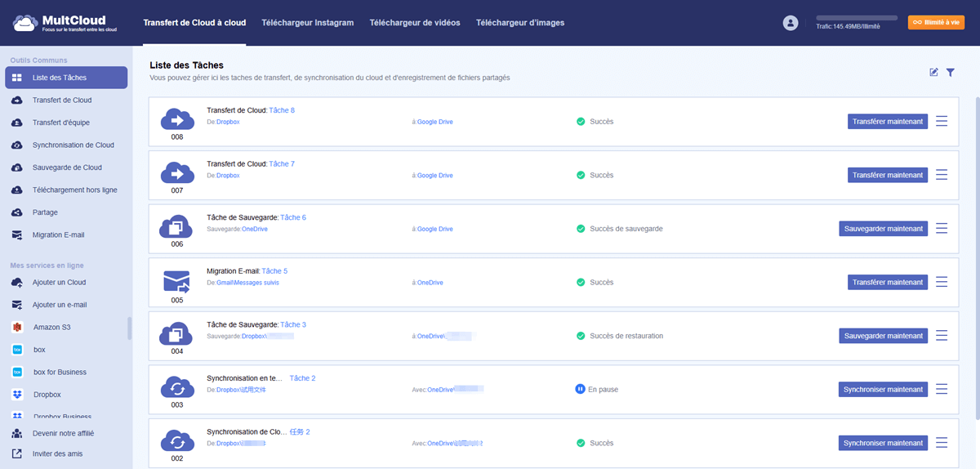Click the box service icon
This screenshot has width=980, height=469.
click(17, 350)
